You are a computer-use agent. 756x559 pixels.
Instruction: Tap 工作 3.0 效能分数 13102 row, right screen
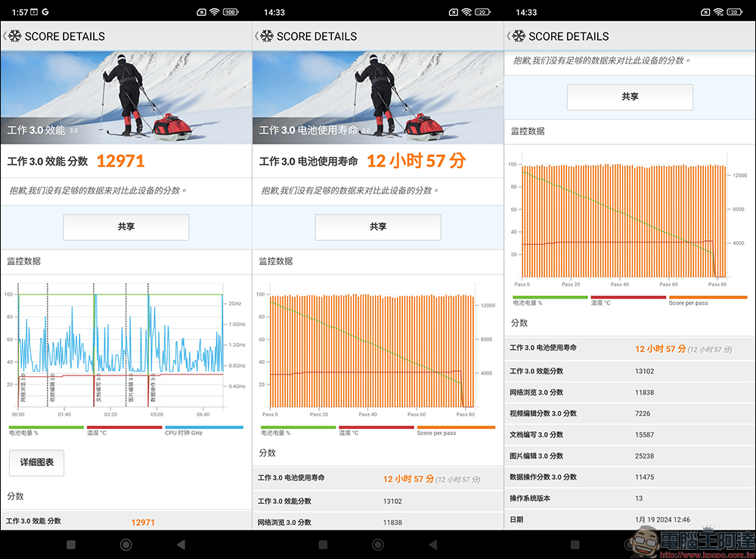pyautogui.click(x=631, y=371)
